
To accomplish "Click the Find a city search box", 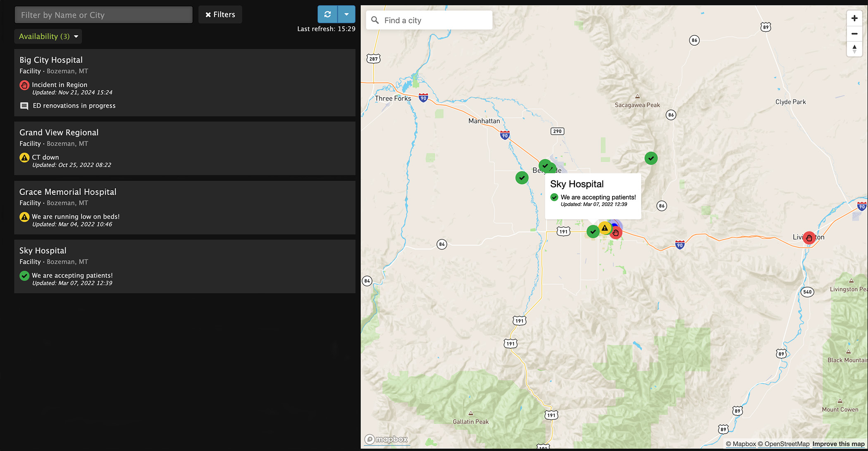I will tap(430, 20).
